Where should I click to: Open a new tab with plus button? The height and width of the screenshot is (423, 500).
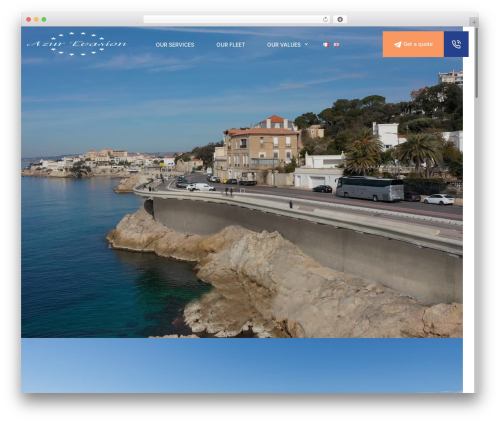pos(474,22)
